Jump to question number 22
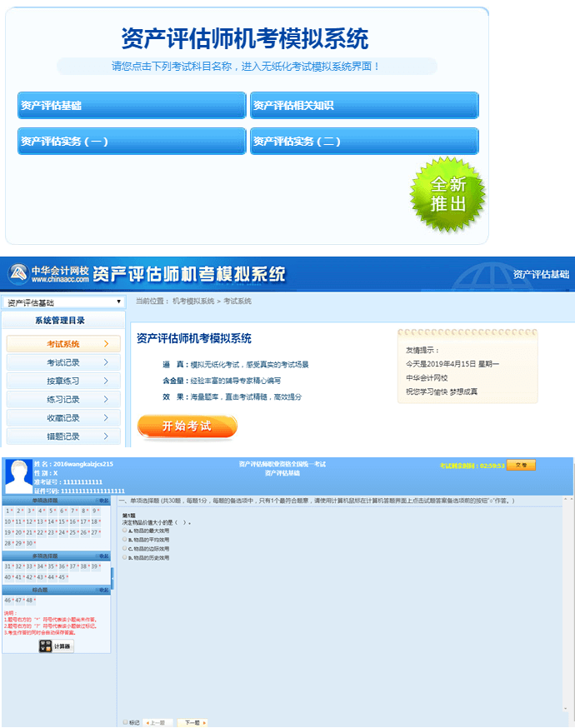This screenshot has width=575, height=728. (x=42, y=532)
